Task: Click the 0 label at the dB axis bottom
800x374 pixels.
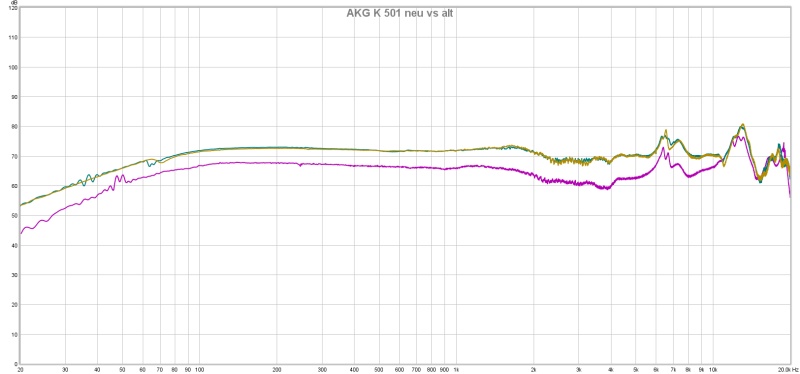Action: [x=16, y=364]
